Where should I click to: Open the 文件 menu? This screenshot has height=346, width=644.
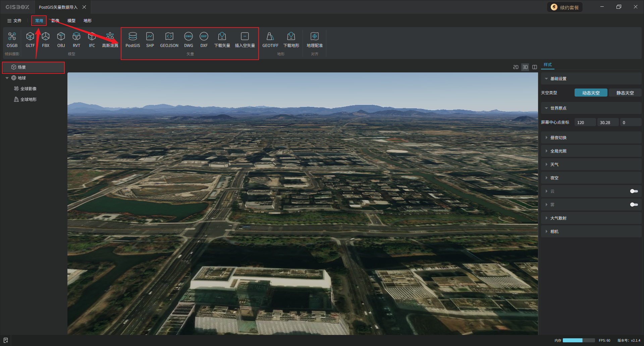[14, 21]
